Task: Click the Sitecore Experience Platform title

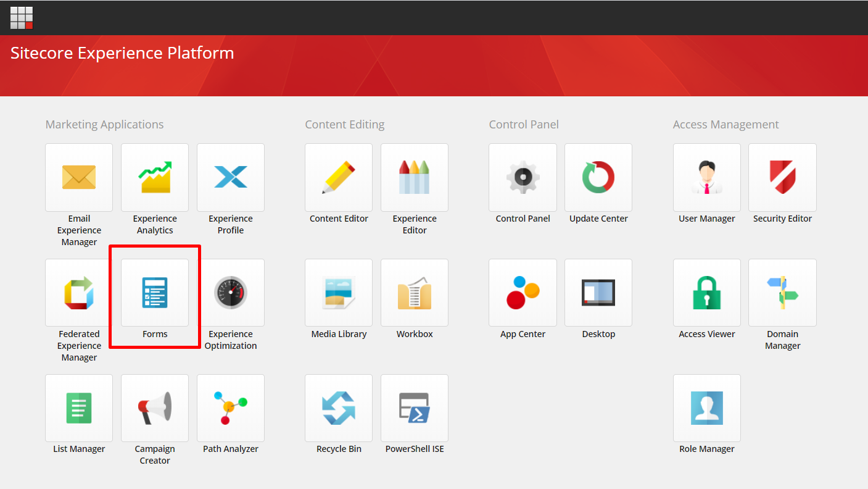Action: (122, 53)
